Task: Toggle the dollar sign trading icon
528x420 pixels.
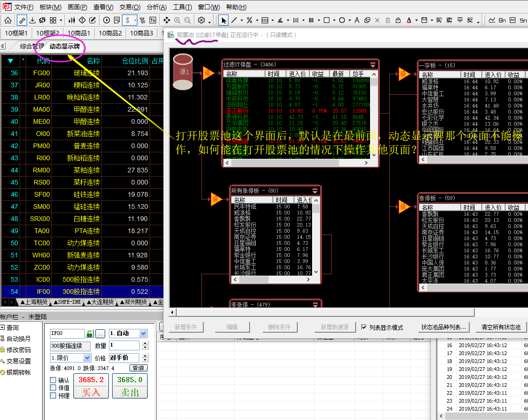Action: click(128, 20)
